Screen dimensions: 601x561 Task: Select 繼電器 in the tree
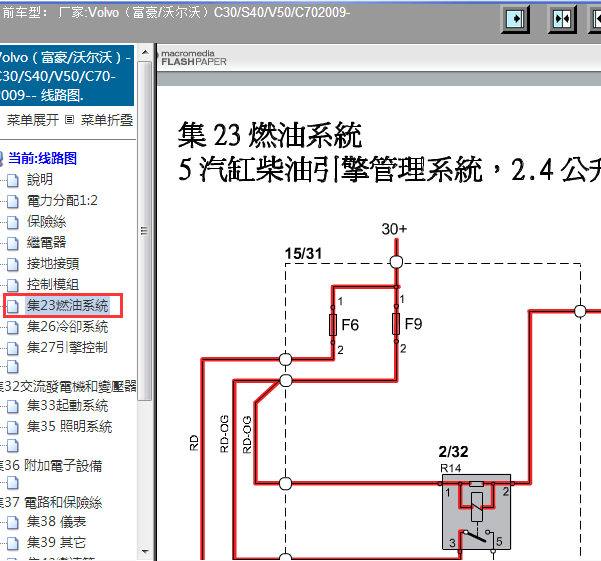[x=46, y=242]
